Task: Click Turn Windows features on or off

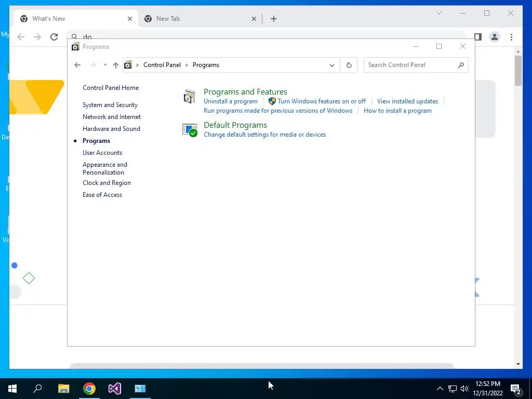Action: [x=322, y=101]
